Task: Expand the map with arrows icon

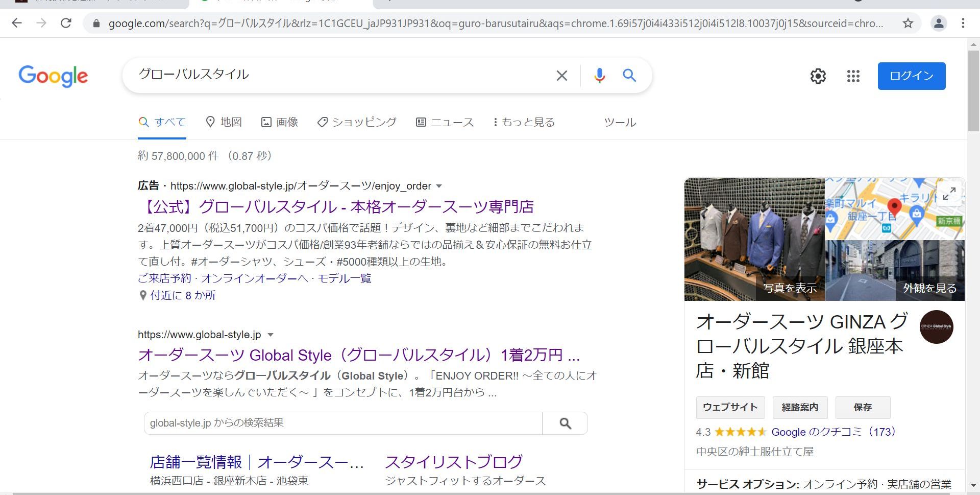Action: pos(949,194)
